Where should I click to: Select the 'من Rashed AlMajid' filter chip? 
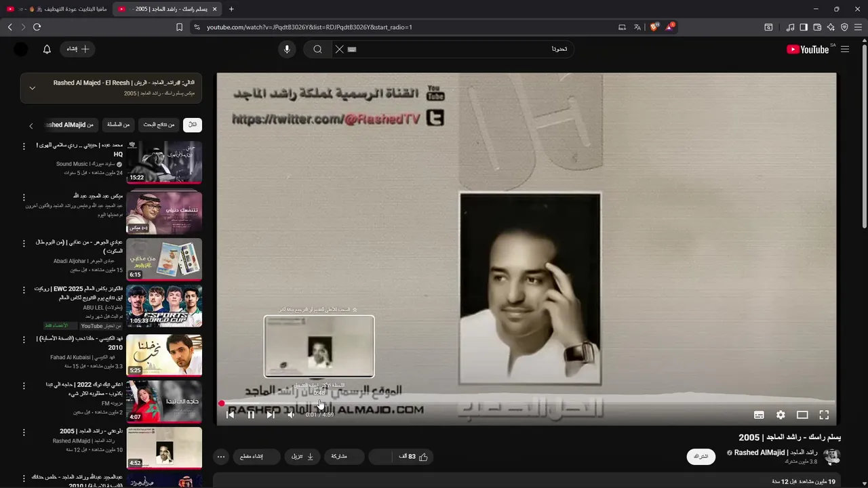(x=70, y=125)
